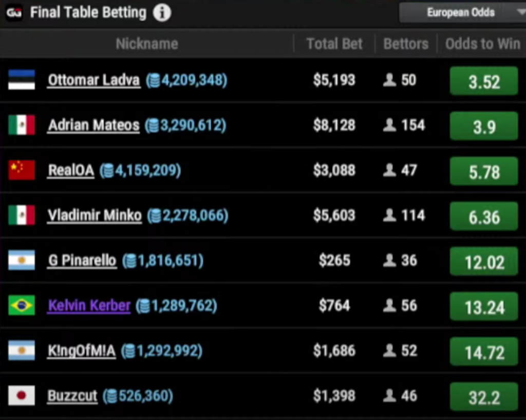View the K!ngOfM!A player link
The width and height of the screenshot is (526, 420).
click(82, 351)
